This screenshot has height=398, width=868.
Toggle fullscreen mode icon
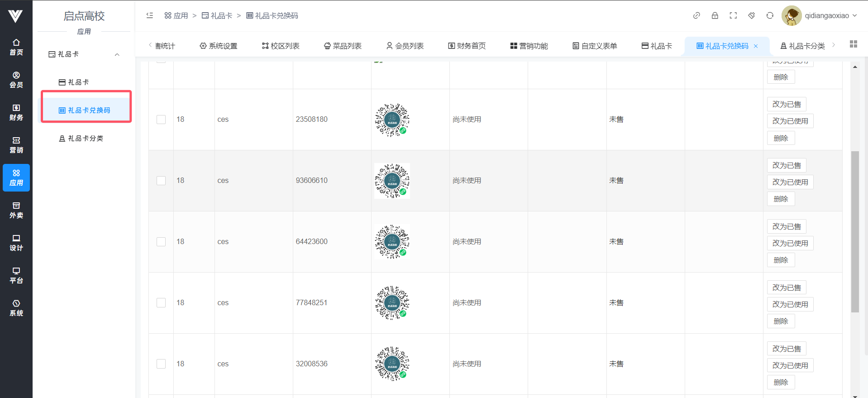coord(733,15)
